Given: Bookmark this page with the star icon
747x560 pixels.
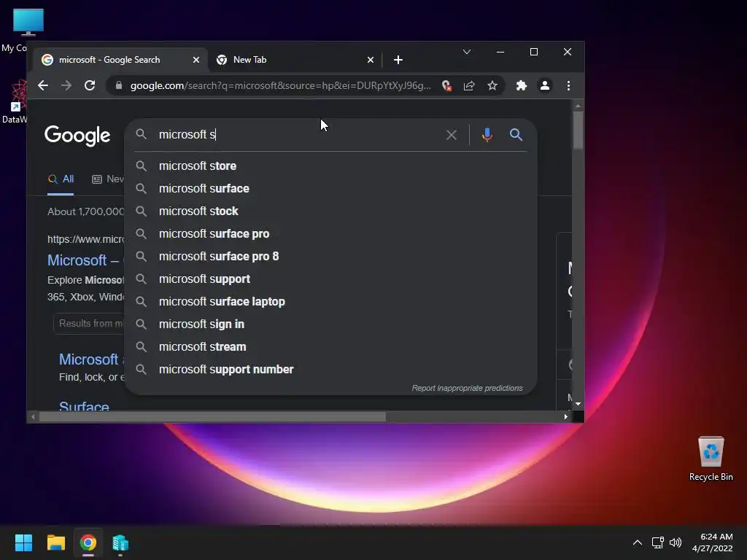Looking at the screenshot, I should (x=492, y=86).
